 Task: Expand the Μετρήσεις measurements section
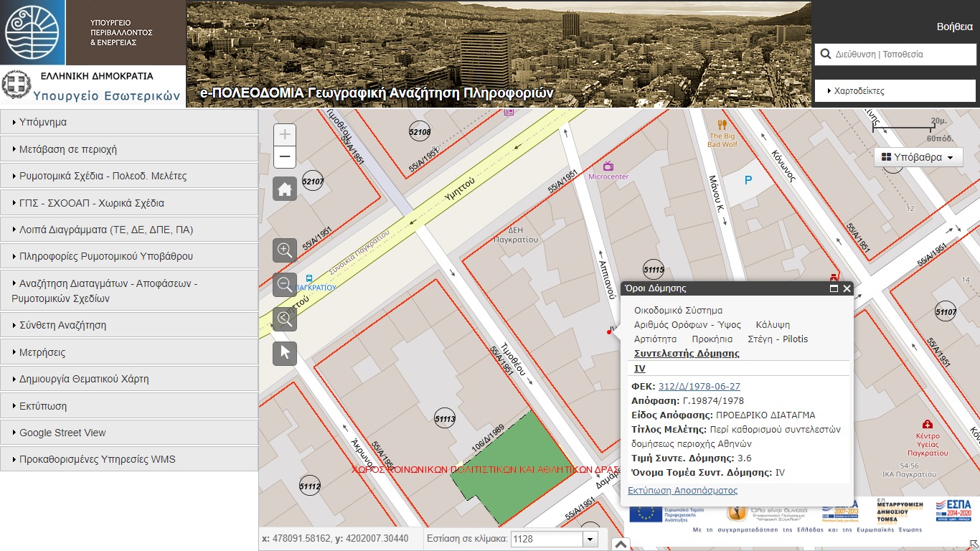(129, 352)
